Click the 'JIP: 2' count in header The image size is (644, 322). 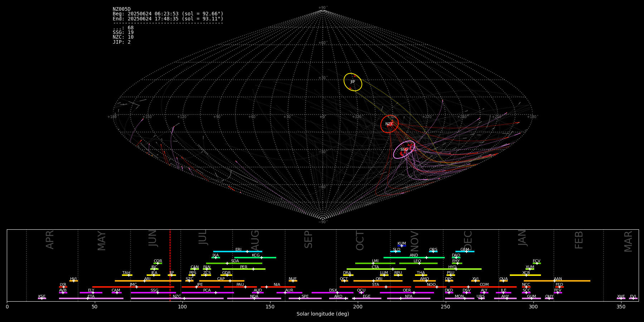pos(122,42)
